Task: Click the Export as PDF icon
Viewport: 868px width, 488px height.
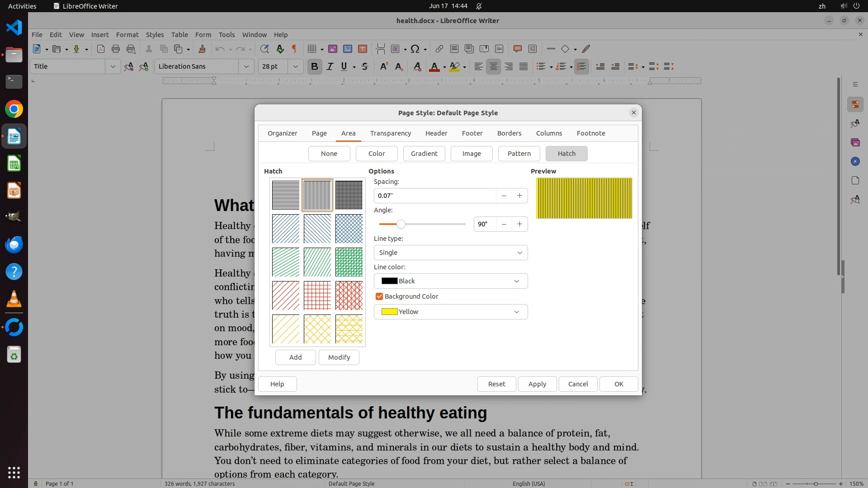Action: click(100, 49)
